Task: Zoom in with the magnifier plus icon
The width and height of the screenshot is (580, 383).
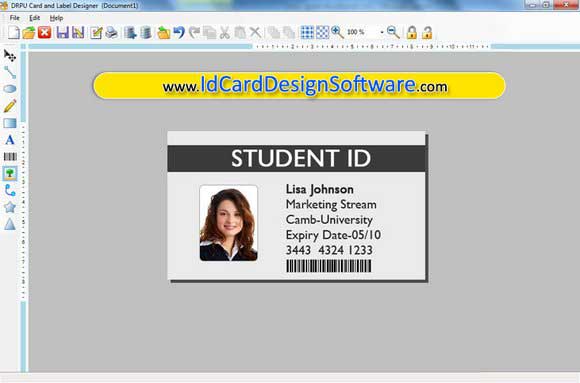Action: click(337, 33)
